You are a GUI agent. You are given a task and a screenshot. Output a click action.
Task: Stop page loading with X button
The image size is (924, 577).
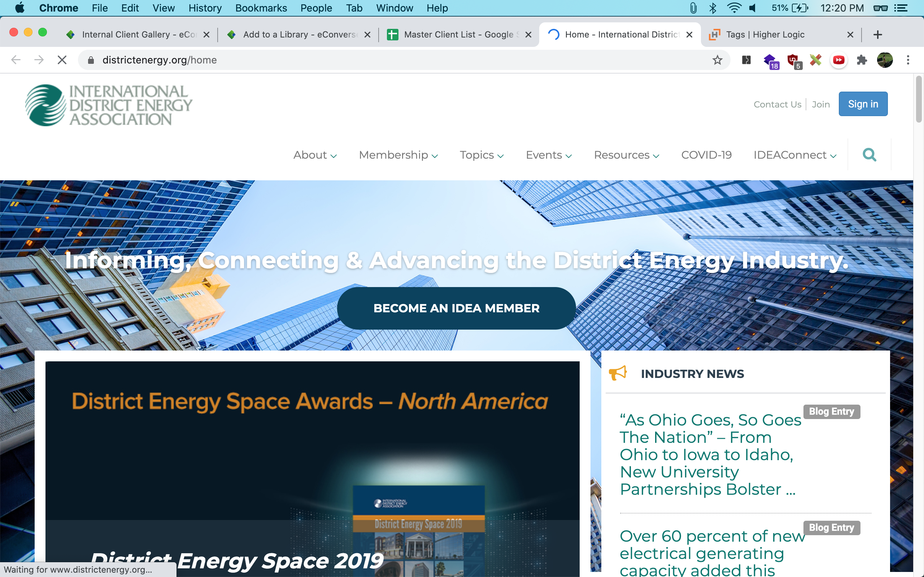pyautogui.click(x=62, y=60)
